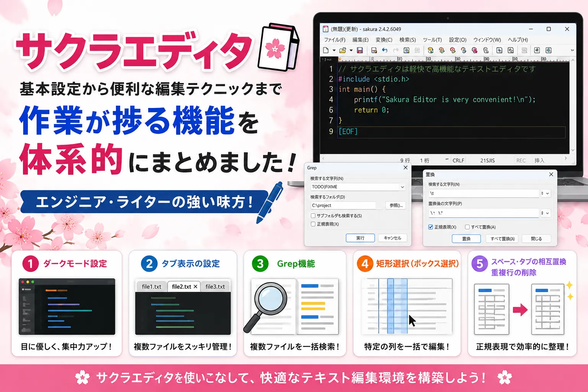
Task: Open the ウィンドウ(W) menu
Action: pyautogui.click(x=487, y=40)
